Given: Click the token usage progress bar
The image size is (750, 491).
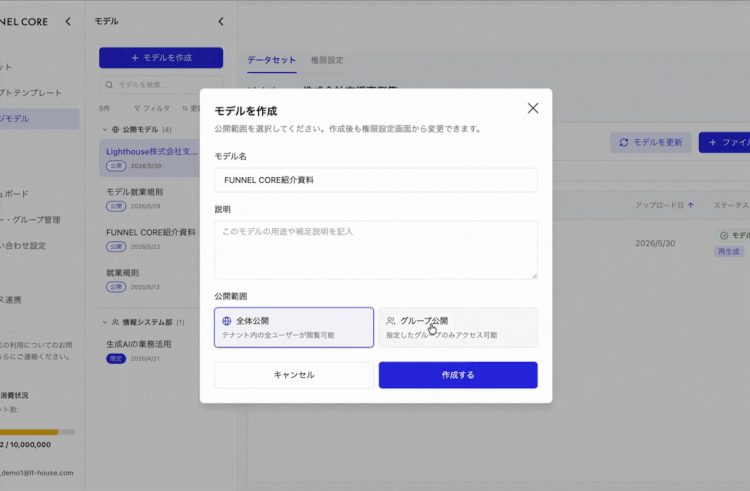Looking at the screenshot, I should coord(37,432).
